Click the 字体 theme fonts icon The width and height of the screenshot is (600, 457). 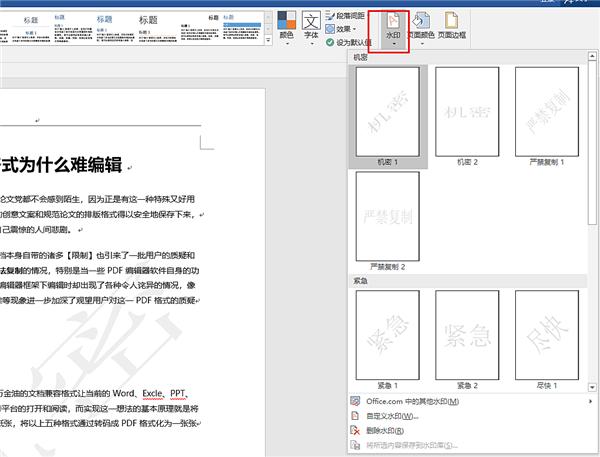[x=311, y=31]
